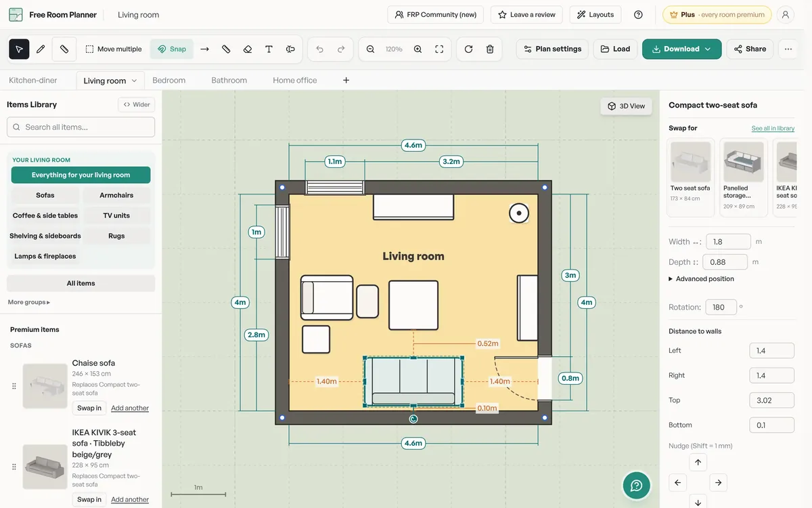Screen dimensions: 812x508
Task: Click Two seat sofa swap thumbnail
Action: (690, 177)
